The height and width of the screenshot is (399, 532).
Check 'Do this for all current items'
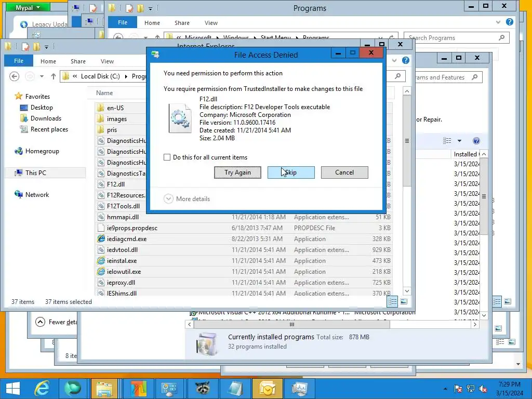coord(167,157)
